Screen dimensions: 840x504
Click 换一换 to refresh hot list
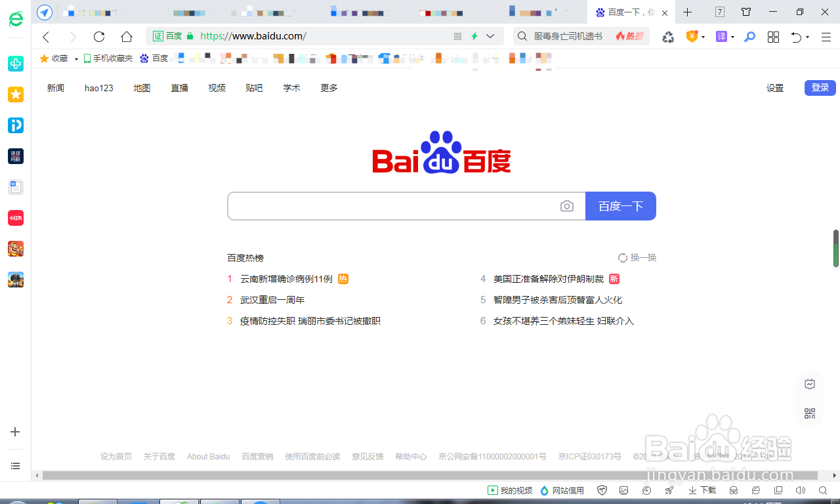(637, 258)
